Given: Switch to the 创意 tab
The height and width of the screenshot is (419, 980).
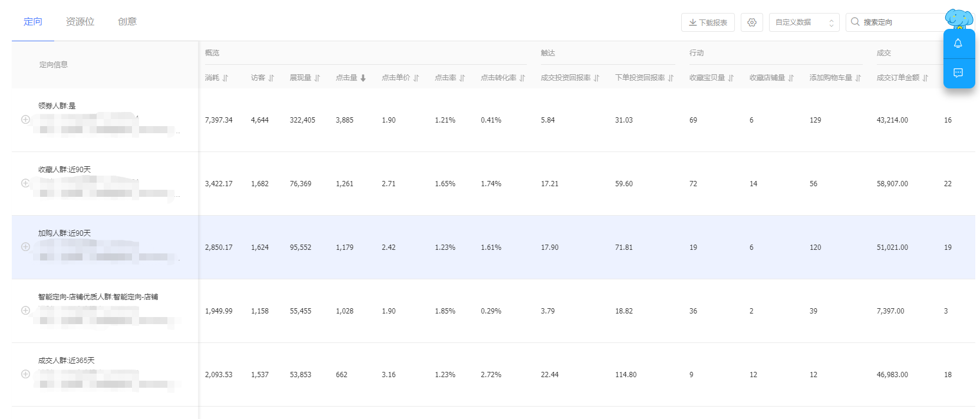Looking at the screenshot, I should point(127,22).
